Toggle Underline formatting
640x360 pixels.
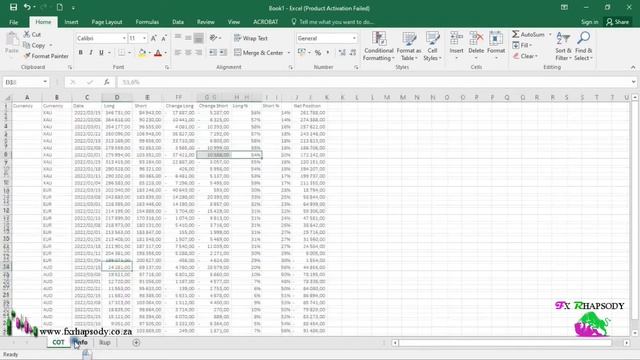[x=101, y=53]
